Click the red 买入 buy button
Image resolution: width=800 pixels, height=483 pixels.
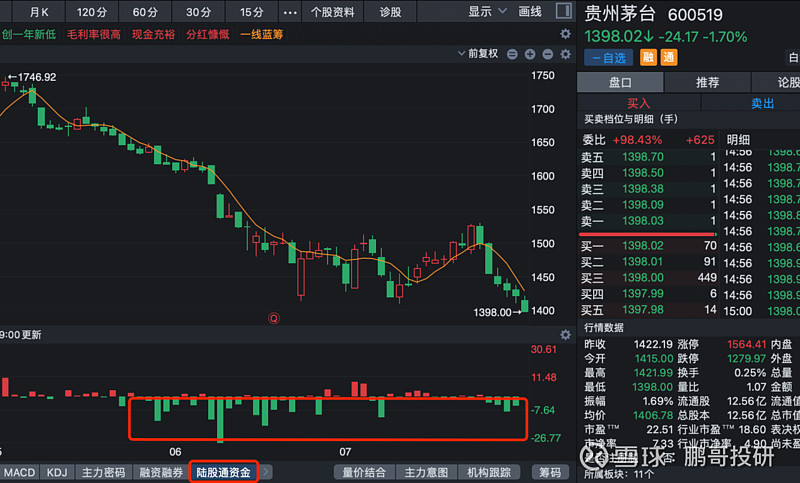coord(638,104)
